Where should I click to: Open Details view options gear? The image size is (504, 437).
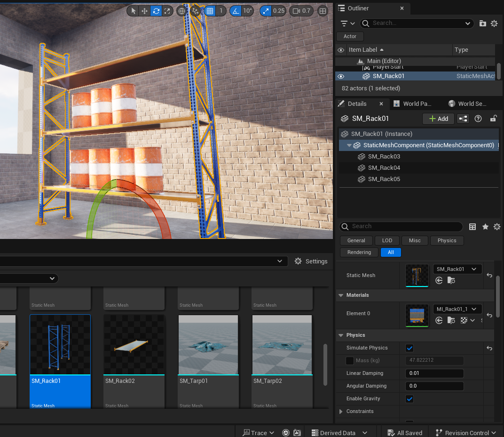[497, 227]
